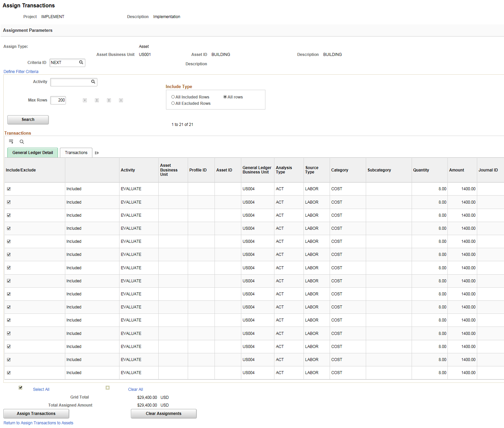Open the Define Filter Criteria section

coord(21,71)
